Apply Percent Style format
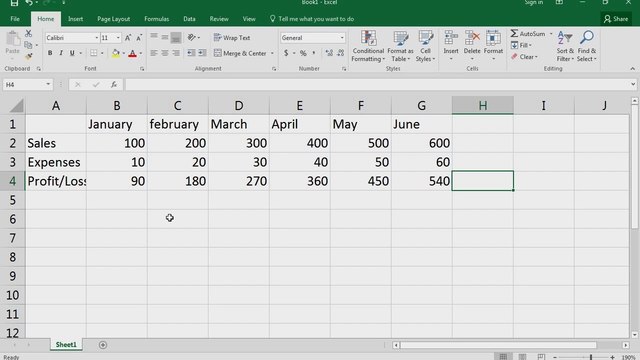The width and height of the screenshot is (640, 360). pos(303,53)
